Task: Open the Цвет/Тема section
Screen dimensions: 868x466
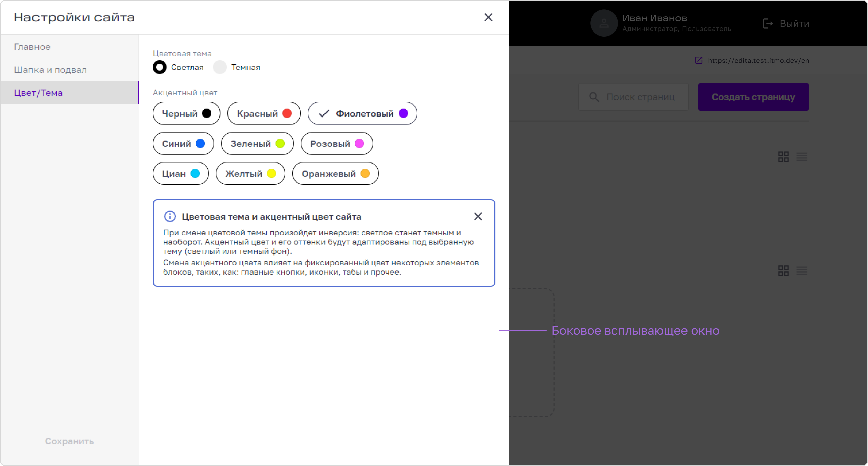Action: [69, 93]
